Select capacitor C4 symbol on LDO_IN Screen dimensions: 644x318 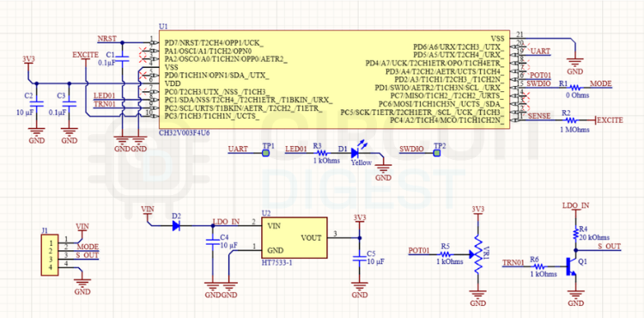pos(212,242)
